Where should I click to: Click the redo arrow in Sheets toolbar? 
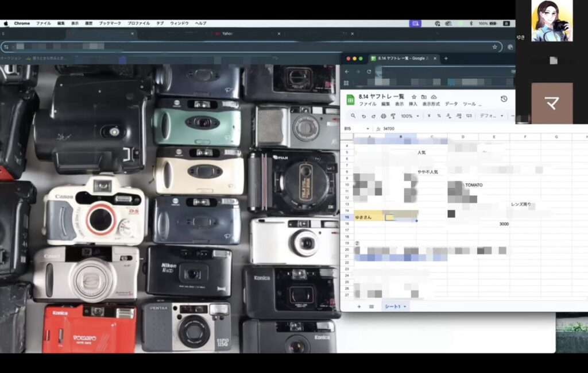[x=373, y=116]
